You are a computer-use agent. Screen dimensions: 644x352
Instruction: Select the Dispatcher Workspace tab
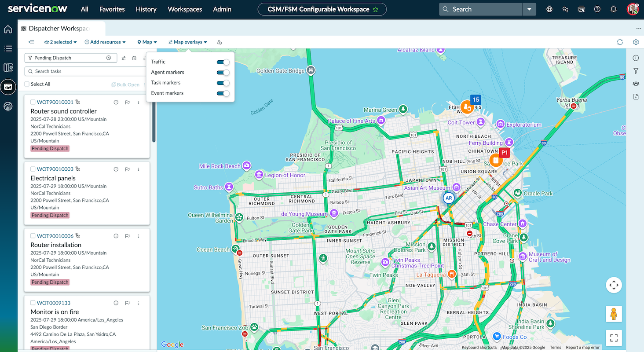(62, 28)
